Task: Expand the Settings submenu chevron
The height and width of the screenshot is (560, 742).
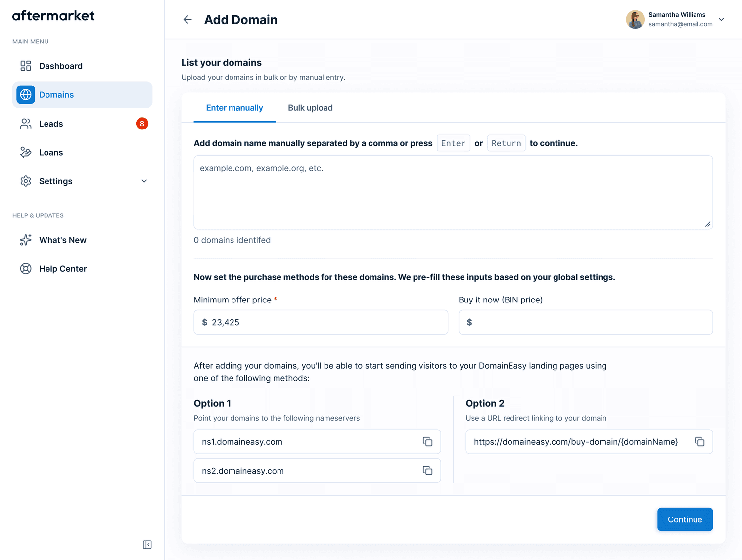Action: point(144,181)
